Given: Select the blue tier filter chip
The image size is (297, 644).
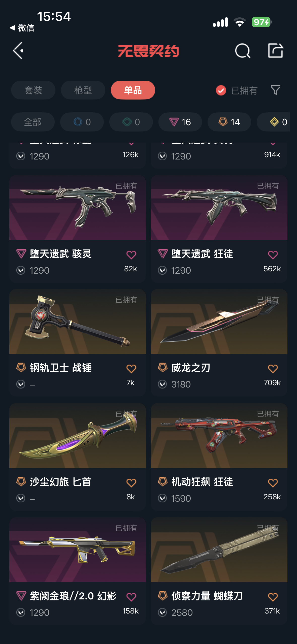Looking at the screenshot, I should click(82, 122).
